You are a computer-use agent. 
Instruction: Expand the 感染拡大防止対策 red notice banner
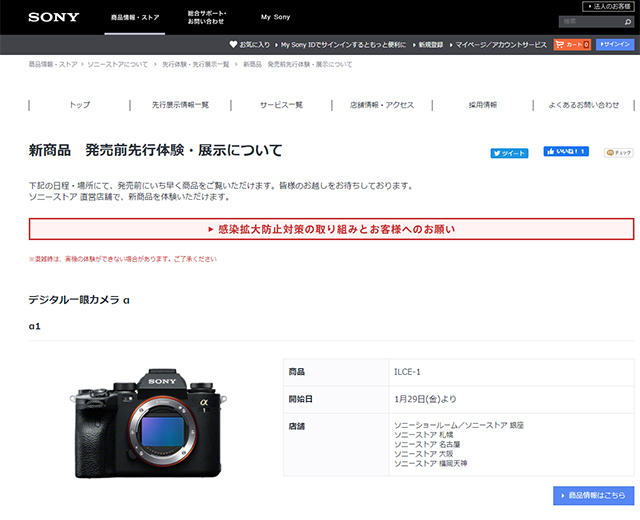331,229
